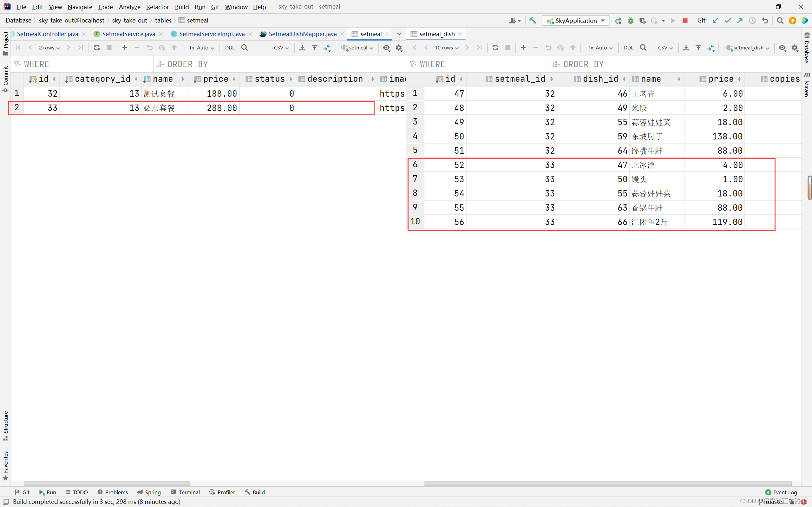812x507 pixels.
Task: Debug SkyApplication with the bug icon
Action: point(631,21)
